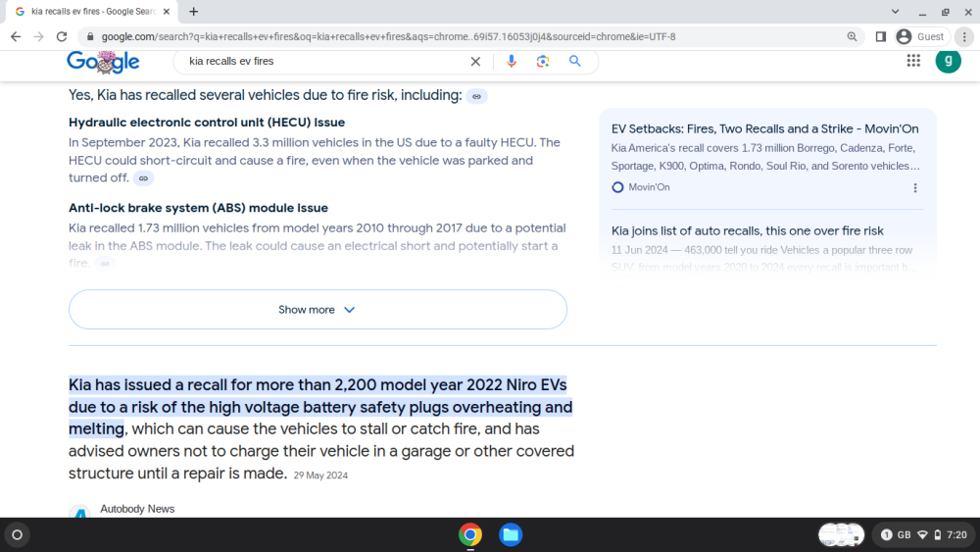Clear the search query with X
980x552 pixels.
coord(475,61)
